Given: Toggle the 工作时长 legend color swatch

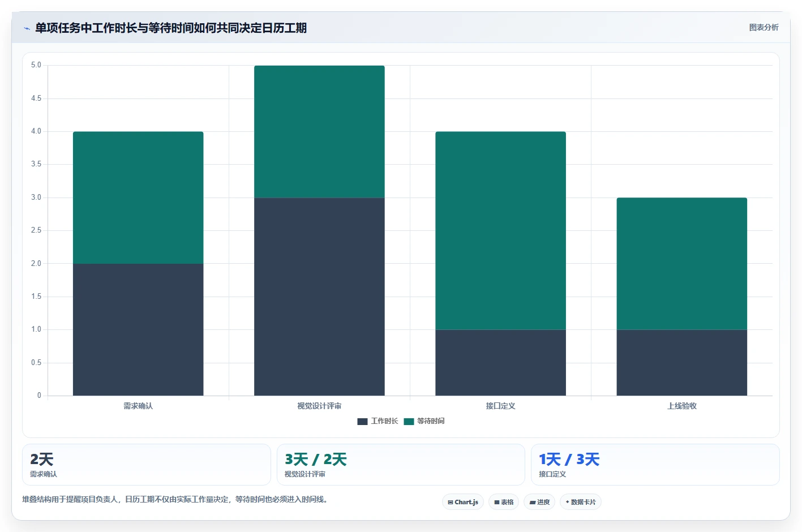Looking at the screenshot, I should [362, 421].
